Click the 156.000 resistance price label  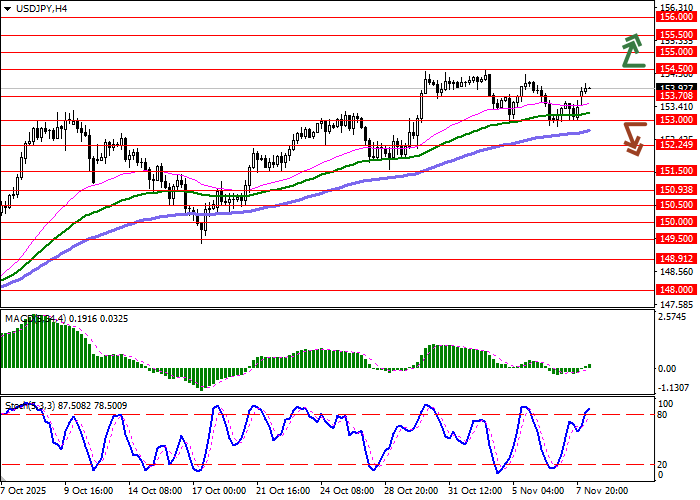677,17
